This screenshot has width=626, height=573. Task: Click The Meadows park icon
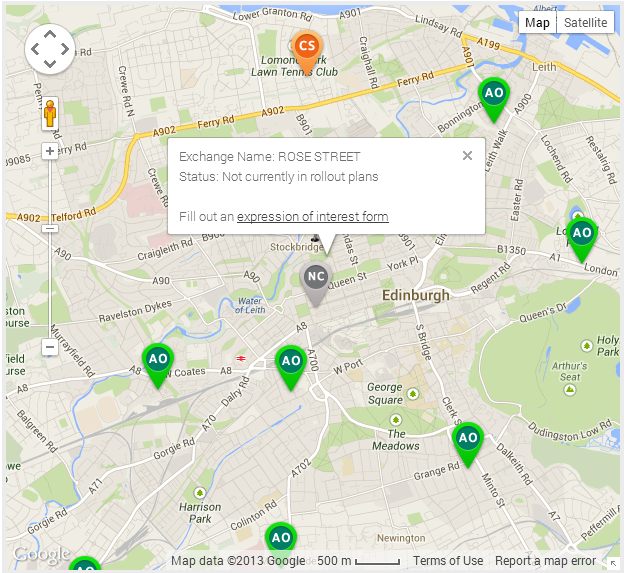tap(396, 420)
